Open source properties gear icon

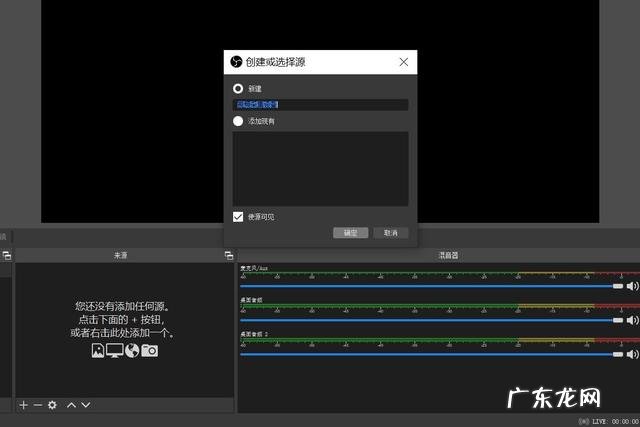[x=52, y=405]
